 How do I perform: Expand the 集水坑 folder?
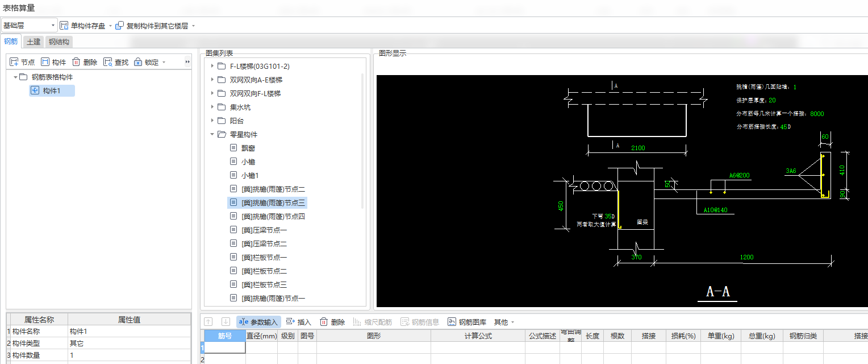pos(212,107)
